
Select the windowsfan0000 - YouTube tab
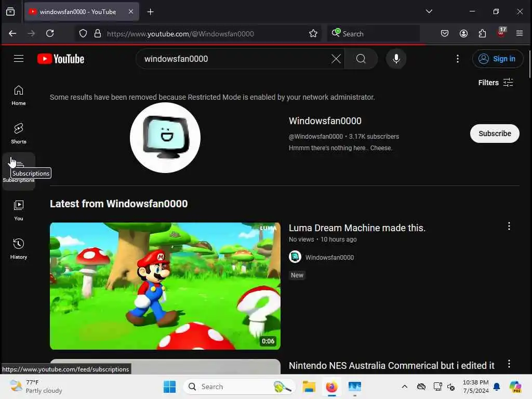click(82, 11)
